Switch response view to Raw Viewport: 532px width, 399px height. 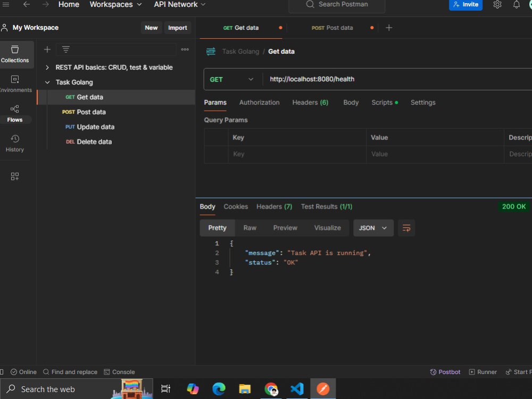point(250,228)
